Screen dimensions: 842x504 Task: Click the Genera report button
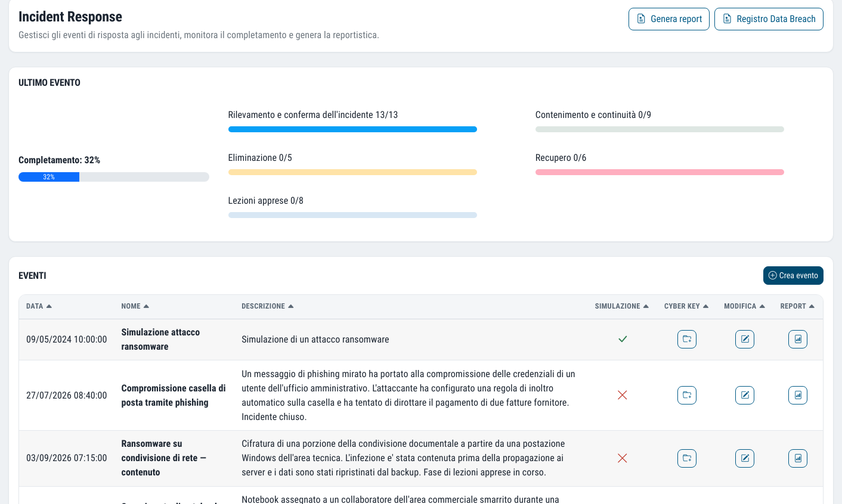(x=669, y=19)
